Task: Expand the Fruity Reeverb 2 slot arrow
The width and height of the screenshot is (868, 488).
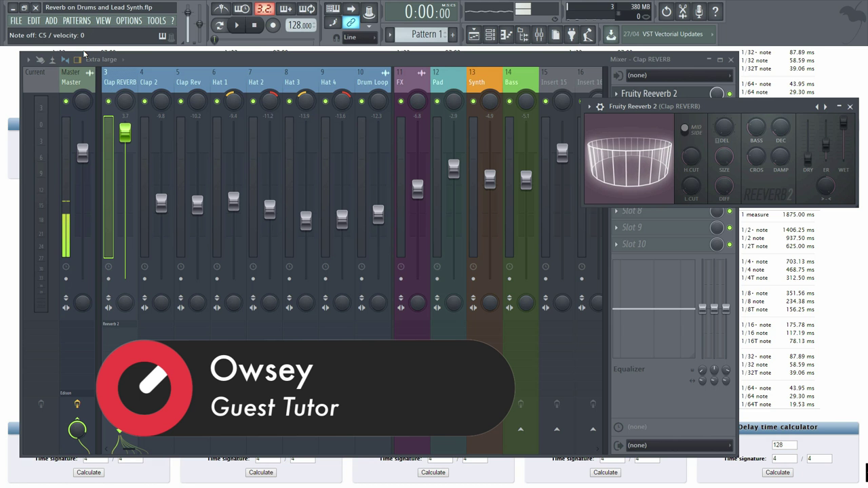Action: coord(616,94)
